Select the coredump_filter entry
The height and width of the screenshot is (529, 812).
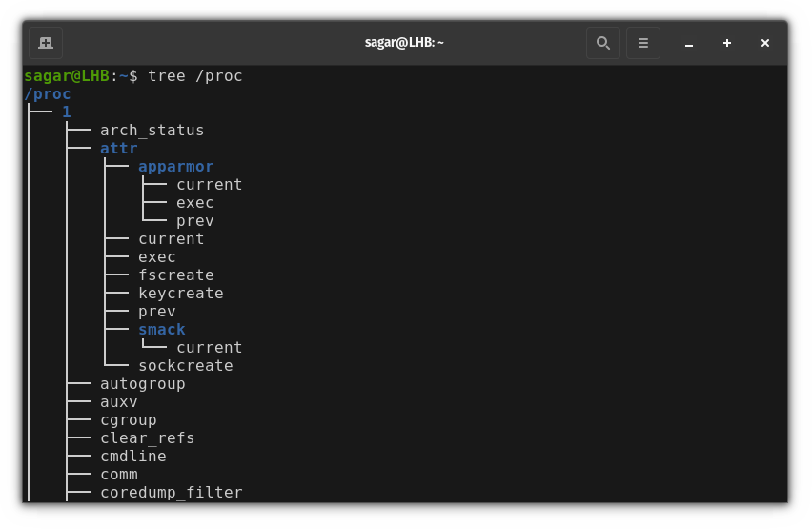click(171, 493)
